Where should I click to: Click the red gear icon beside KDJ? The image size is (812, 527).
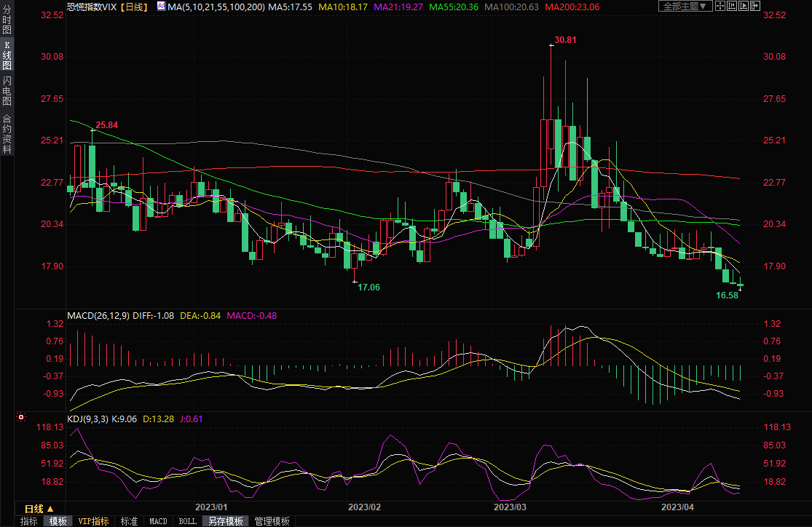click(x=20, y=418)
